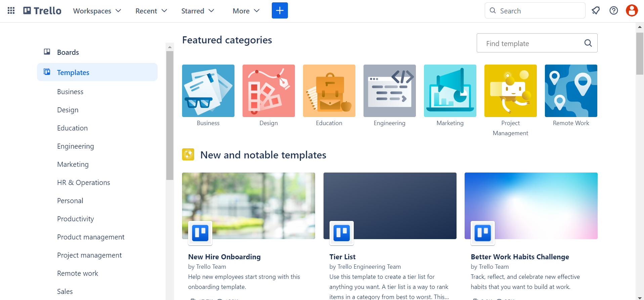The image size is (644, 300).
Task: Open Sales templates in sidebar
Action: pyautogui.click(x=65, y=292)
